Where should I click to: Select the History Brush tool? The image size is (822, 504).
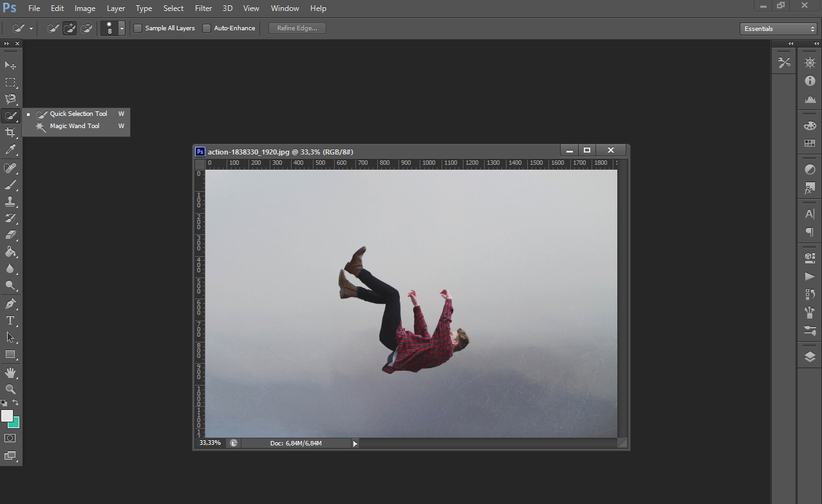pyautogui.click(x=10, y=218)
